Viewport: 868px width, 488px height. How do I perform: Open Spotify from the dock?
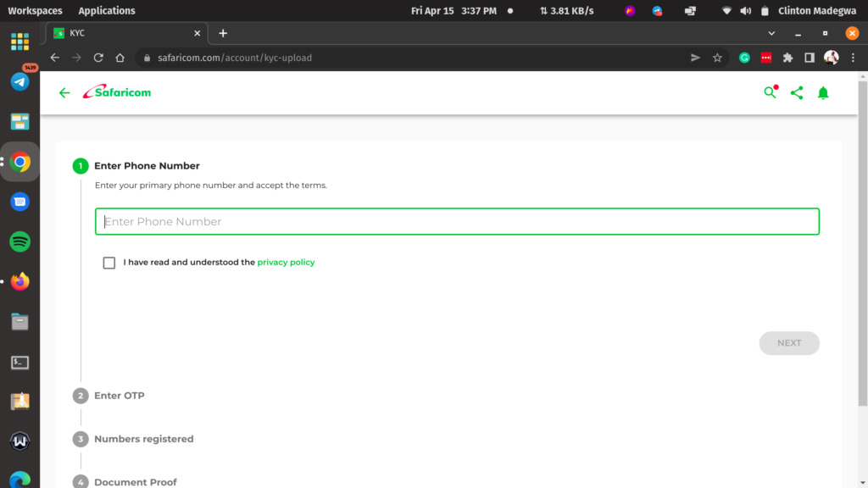(x=20, y=241)
